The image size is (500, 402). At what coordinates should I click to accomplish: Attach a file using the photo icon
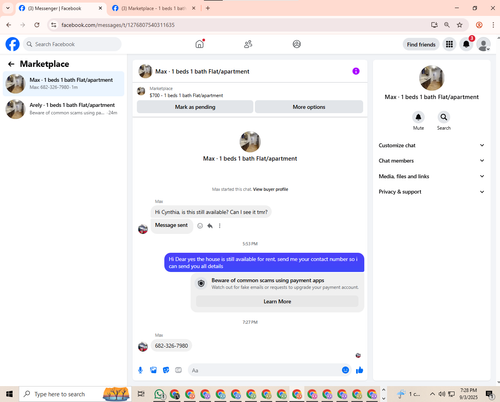pos(153,370)
